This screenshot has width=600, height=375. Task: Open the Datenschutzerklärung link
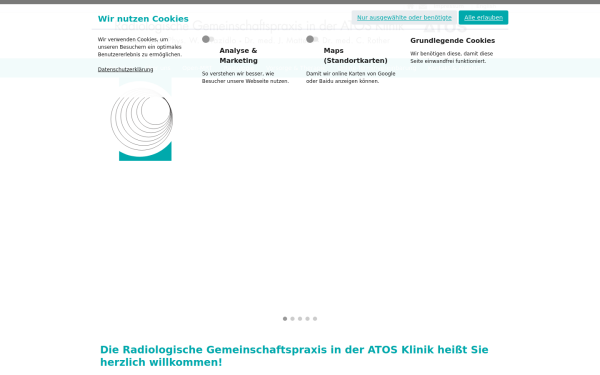point(125,69)
